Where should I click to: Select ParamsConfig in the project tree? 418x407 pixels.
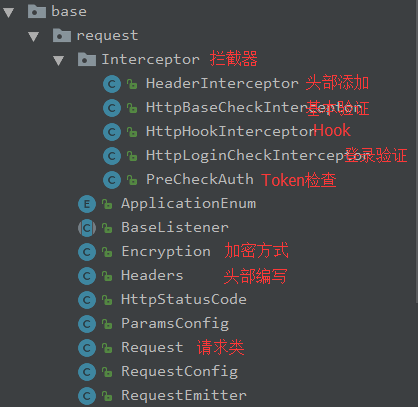point(175,324)
